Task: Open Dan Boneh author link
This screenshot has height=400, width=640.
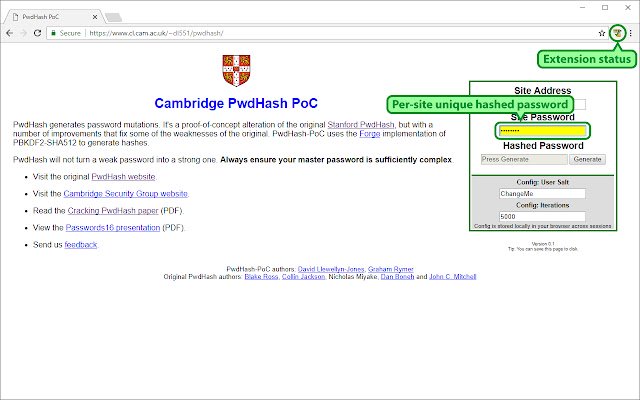Action: [x=397, y=276]
